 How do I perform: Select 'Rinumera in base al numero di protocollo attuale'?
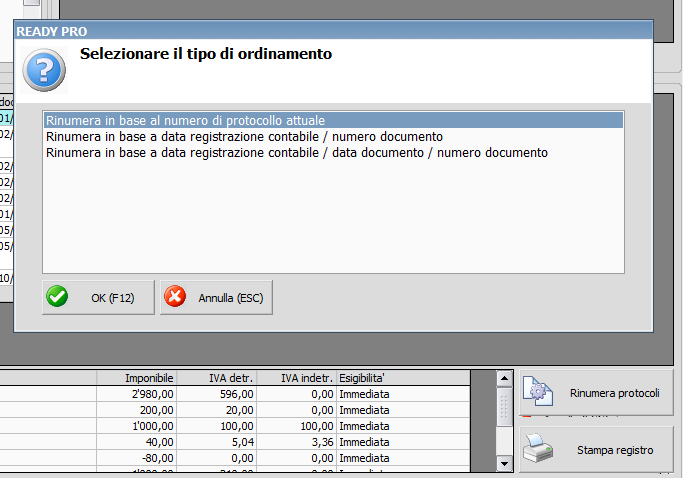[x=333, y=120]
